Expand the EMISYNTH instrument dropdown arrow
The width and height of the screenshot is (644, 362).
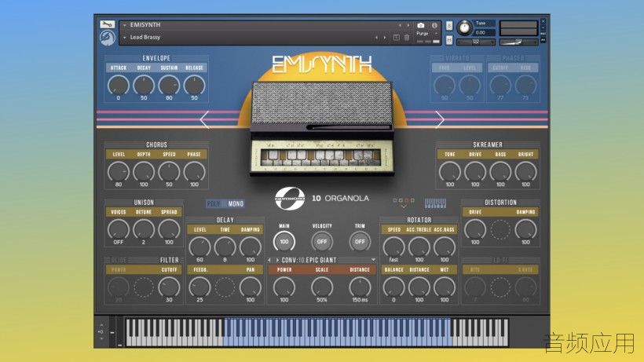coord(124,25)
